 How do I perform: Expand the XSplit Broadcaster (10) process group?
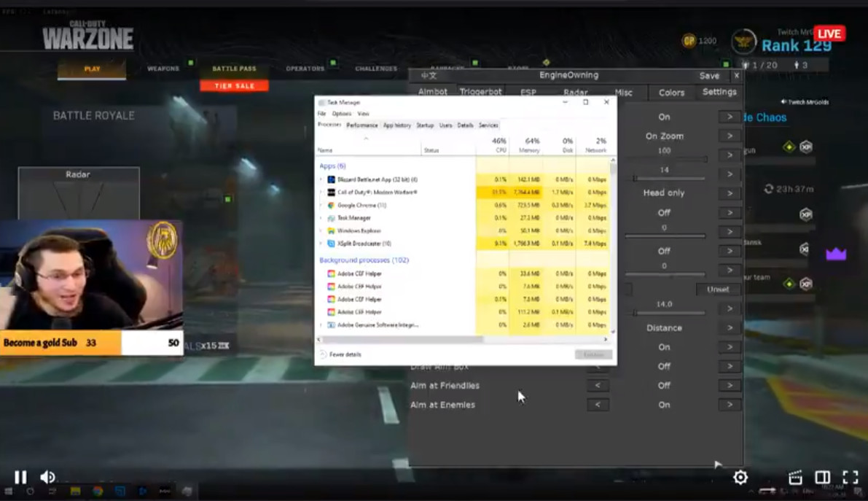tap(321, 244)
